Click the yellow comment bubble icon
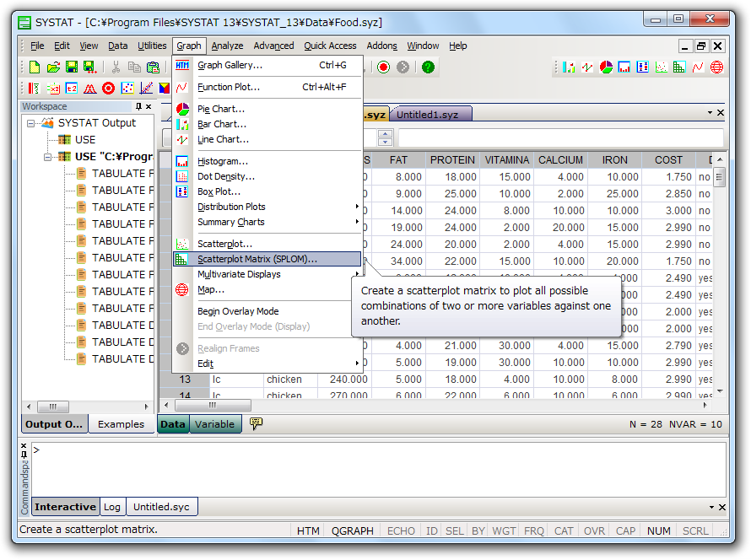 [256, 423]
